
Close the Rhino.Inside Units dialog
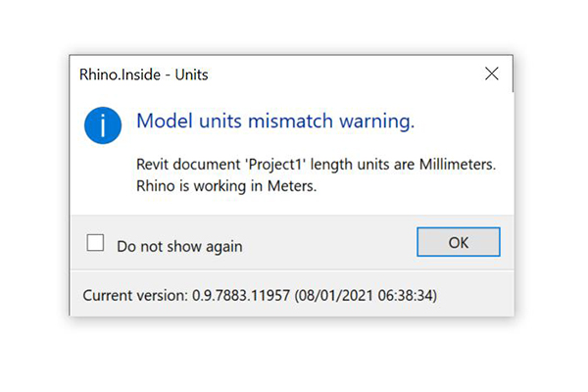[x=491, y=73]
